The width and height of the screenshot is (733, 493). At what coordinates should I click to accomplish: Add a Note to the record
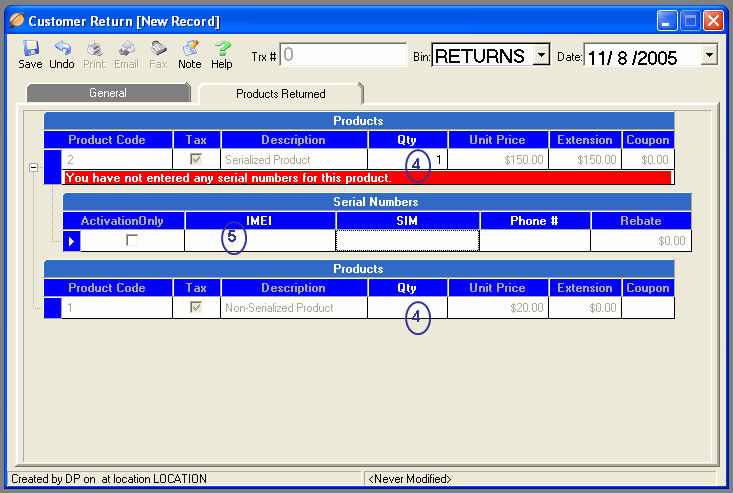pyautogui.click(x=189, y=55)
